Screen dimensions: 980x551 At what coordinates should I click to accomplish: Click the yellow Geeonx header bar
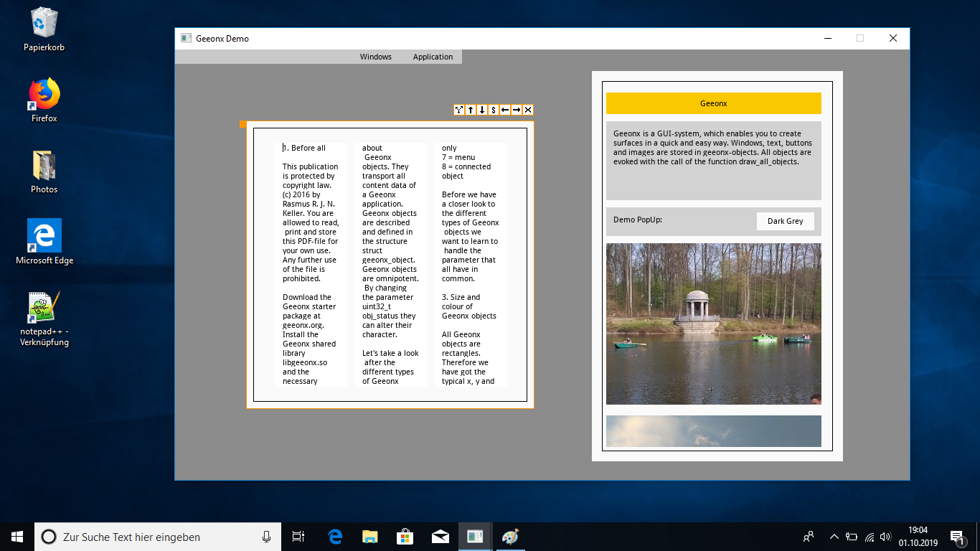click(713, 103)
